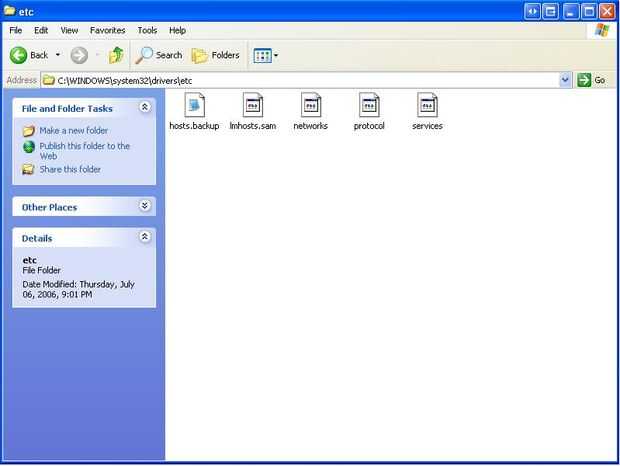The height and width of the screenshot is (466, 620).
Task: Select the lmhosts.sam file icon
Action: (253, 105)
